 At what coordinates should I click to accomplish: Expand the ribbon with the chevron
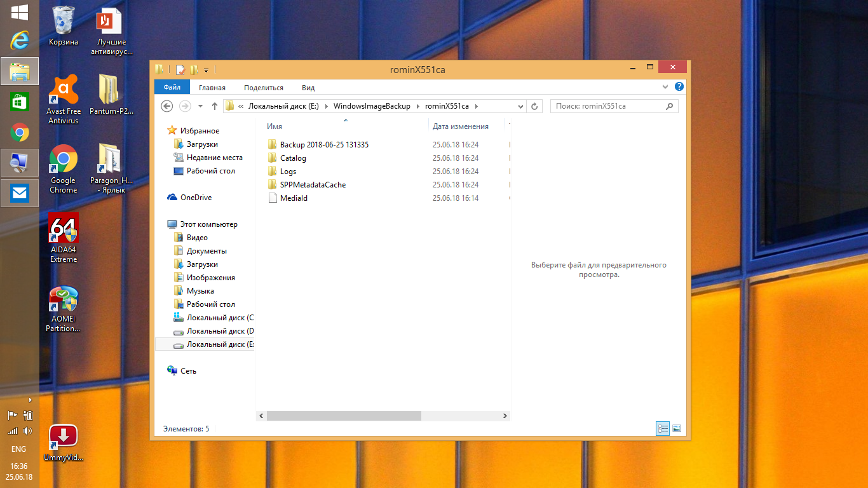click(x=665, y=86)
